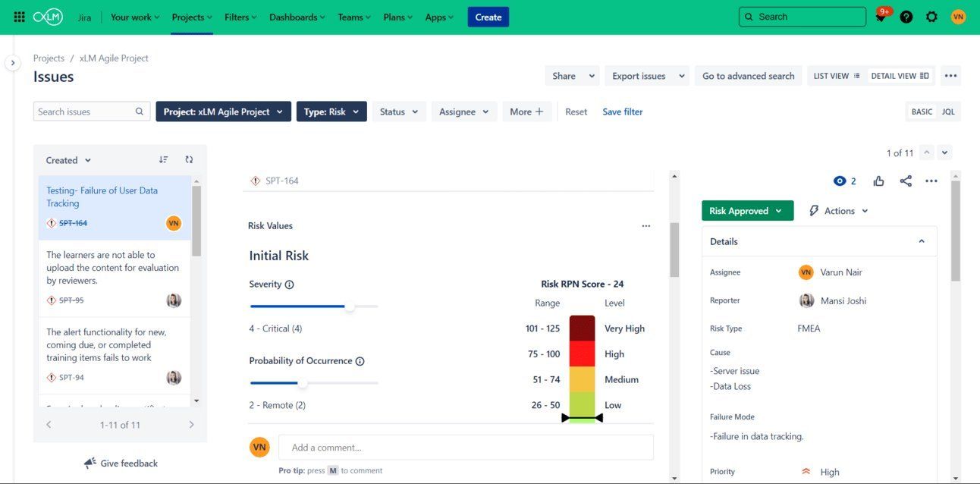Click the VN avatar on SPT-164 card
Image resolution: width=980 pixels, height=484 pixels.
174,223
